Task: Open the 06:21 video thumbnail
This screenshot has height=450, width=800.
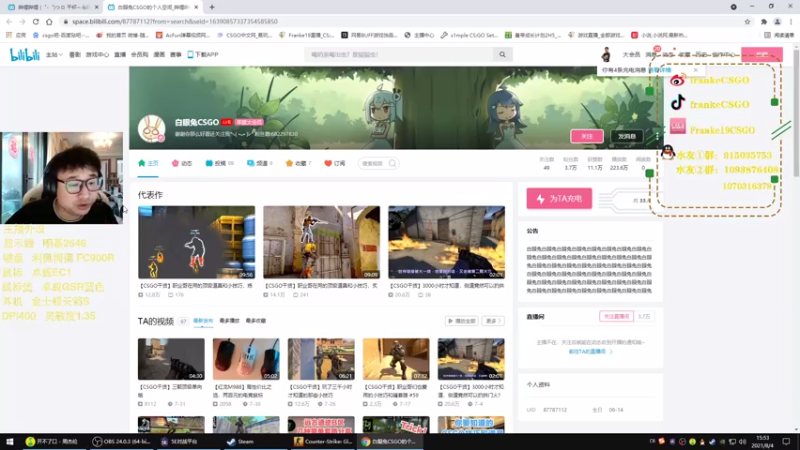Action: (x=321, y=359)
